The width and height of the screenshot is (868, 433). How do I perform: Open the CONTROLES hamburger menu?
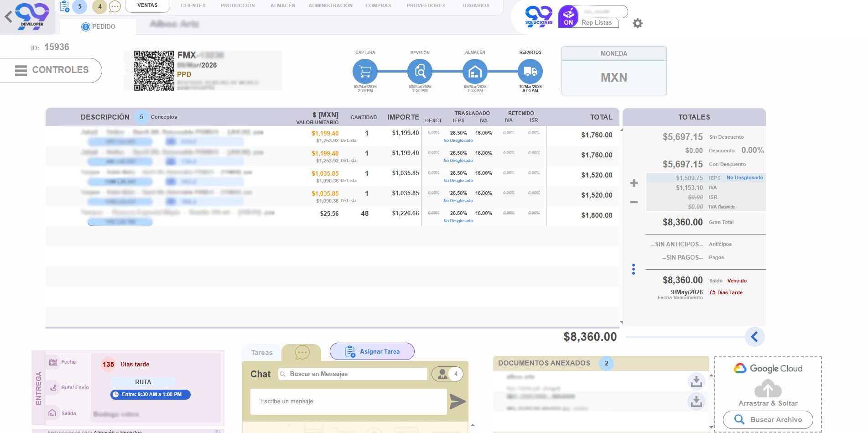click(51, 70)
